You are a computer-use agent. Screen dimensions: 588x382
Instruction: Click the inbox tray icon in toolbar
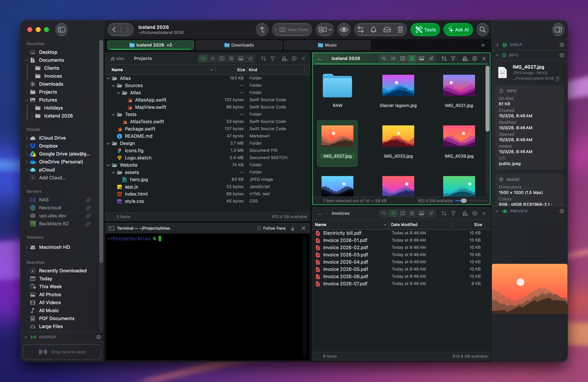point(387,30)
